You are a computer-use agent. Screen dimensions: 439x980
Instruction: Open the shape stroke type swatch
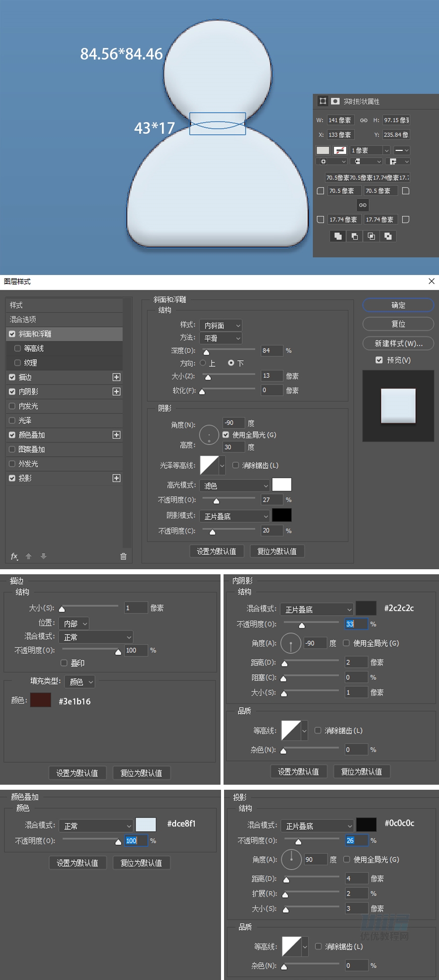point(340,150)
